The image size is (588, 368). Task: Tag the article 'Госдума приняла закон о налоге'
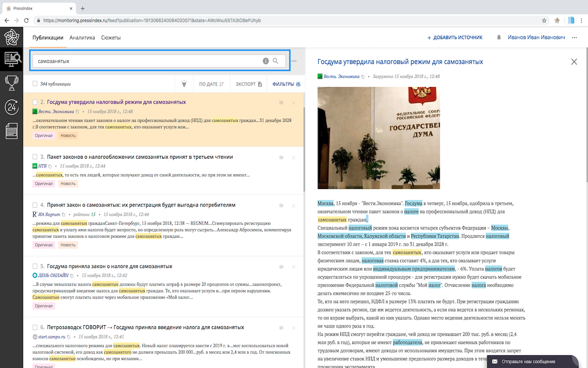(x=281, y=266)
